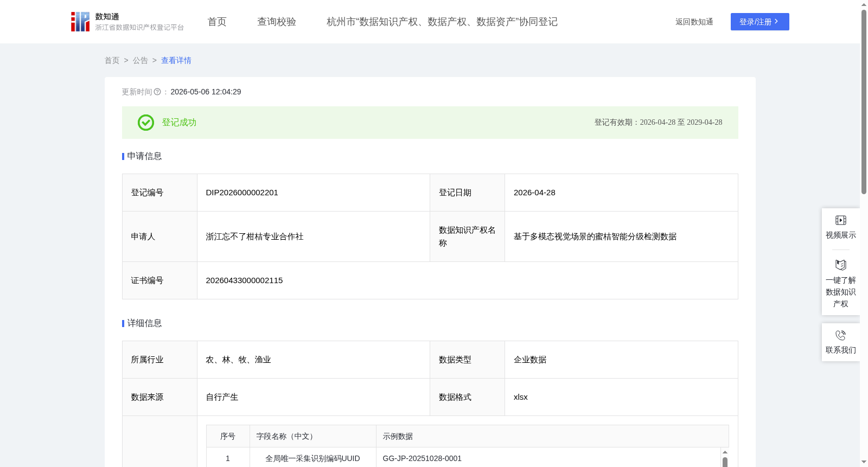Image resolution: width=868 pixels, height=467 pixels.
Task: Click the help icon beside 更新时间
Action: pyautogui.click(x=157, y=92)
